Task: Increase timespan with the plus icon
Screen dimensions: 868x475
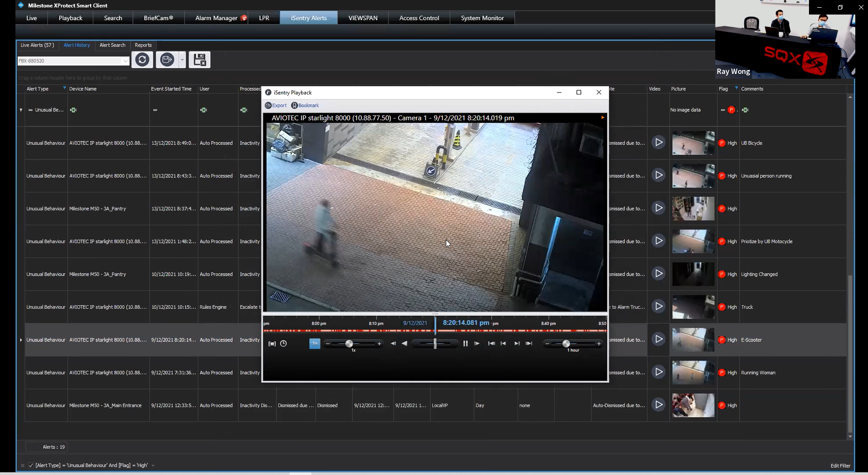Action: [x=599, y=344]
